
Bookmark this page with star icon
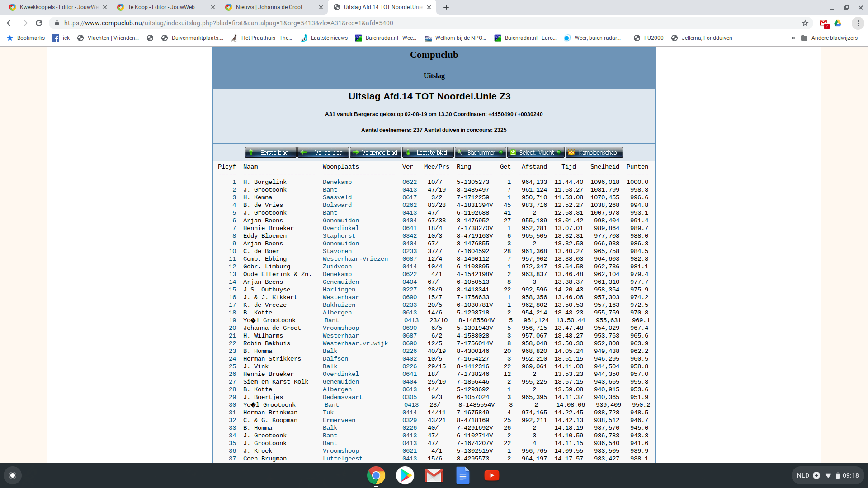[x=805, y=23]
